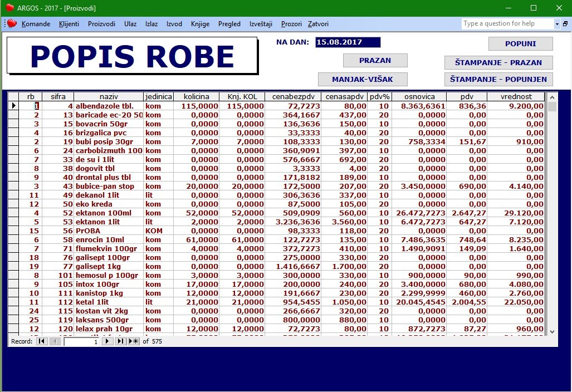
Task: Click the MANJAK-VIŠAK button
Action: click(x=363, y=79)
